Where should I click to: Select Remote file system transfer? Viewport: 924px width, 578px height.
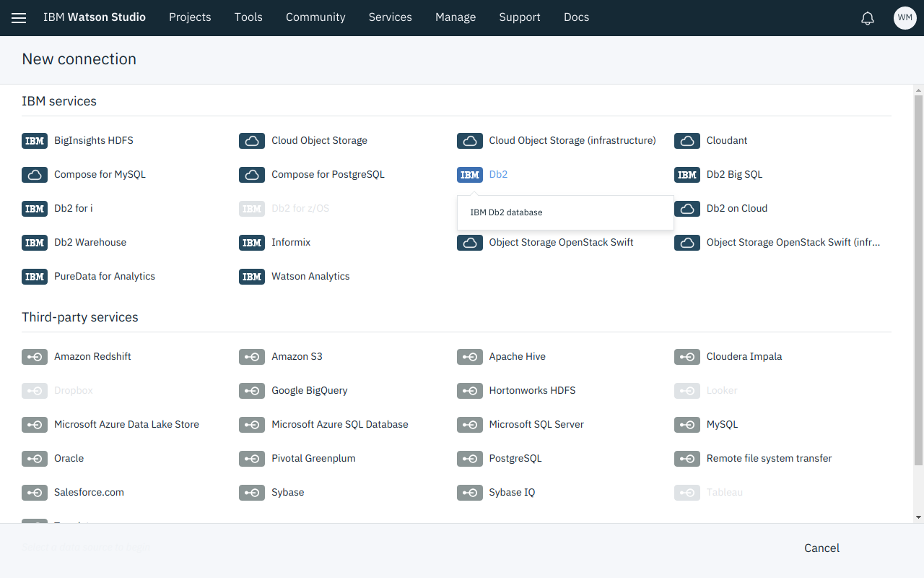(769, 459)
